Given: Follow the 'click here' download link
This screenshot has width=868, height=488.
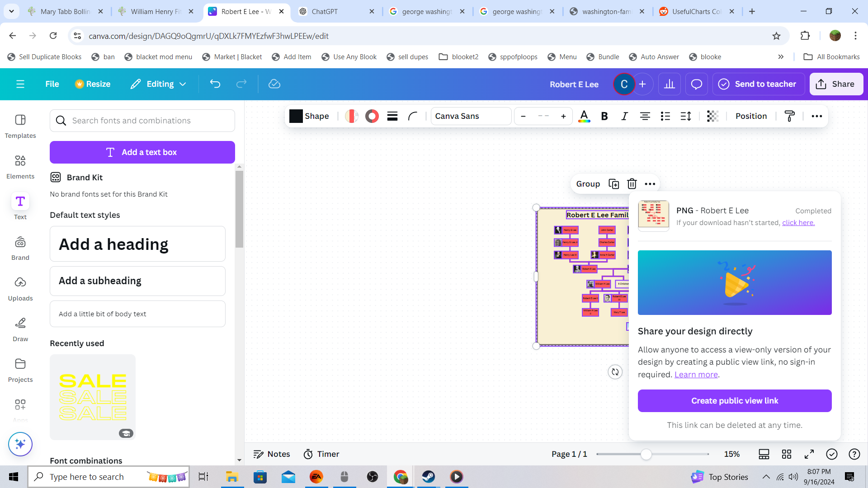Looking at the screenshot, I should coord(798,223).
